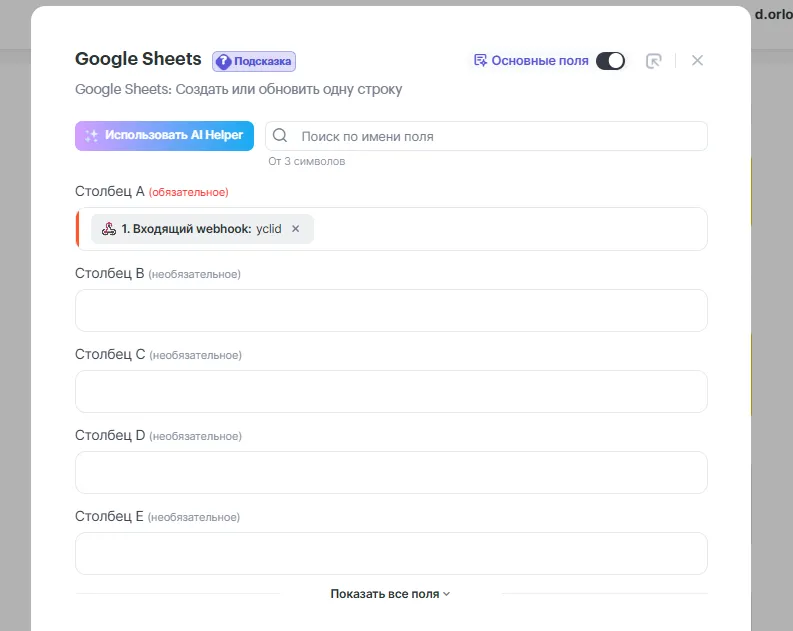Toggle the Основные поля switch off
Viewport: 793px width, 631px height.
610,61
